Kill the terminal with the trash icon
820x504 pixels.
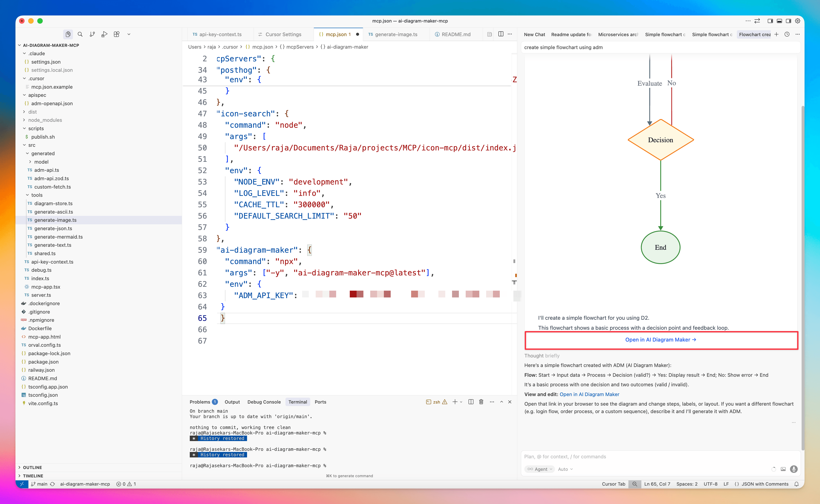(481, 402)
